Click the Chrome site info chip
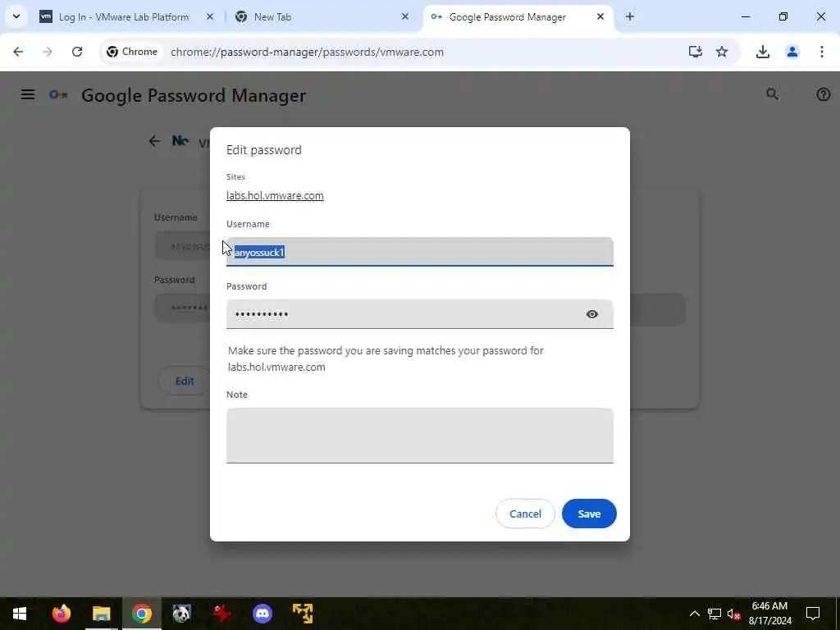Screen dimensions: 840x630 [x=132, y=52]
